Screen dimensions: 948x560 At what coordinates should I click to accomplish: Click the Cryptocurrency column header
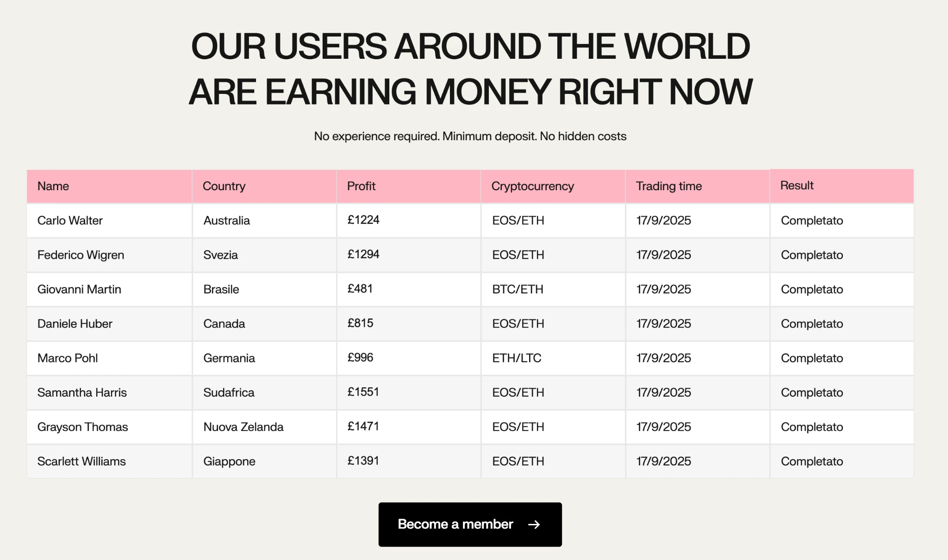[553, 186]
